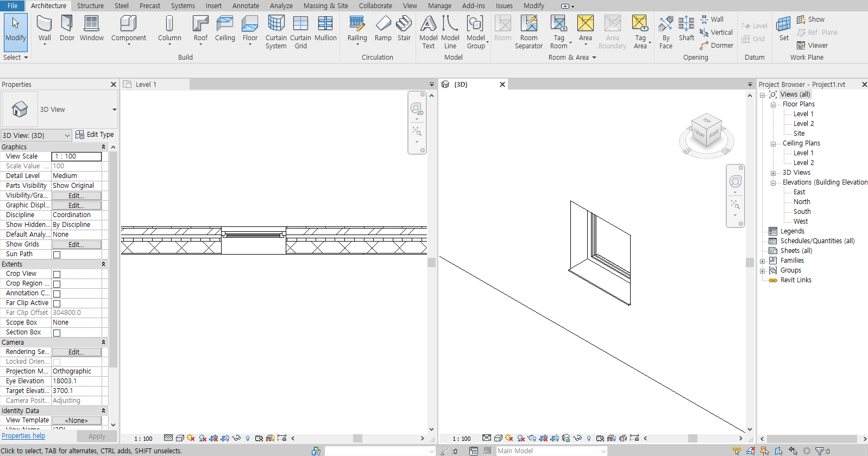
Task: Open the Massing & Site tab
Action: click(326, 5)
